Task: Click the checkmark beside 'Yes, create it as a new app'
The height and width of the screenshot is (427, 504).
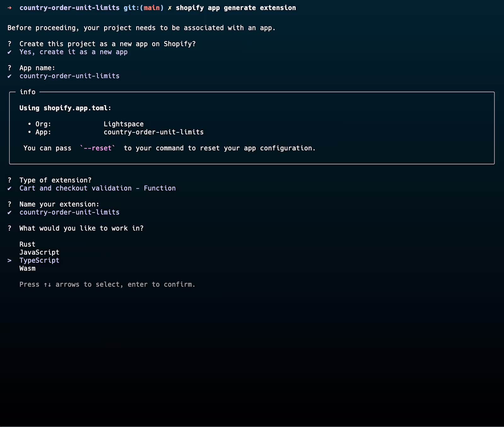Action: [x=9, y=52]
